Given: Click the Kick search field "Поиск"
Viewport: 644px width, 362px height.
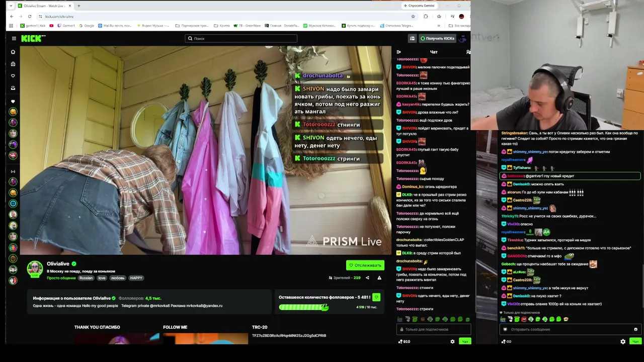Looking at the screenshot, I should (241, 38).
